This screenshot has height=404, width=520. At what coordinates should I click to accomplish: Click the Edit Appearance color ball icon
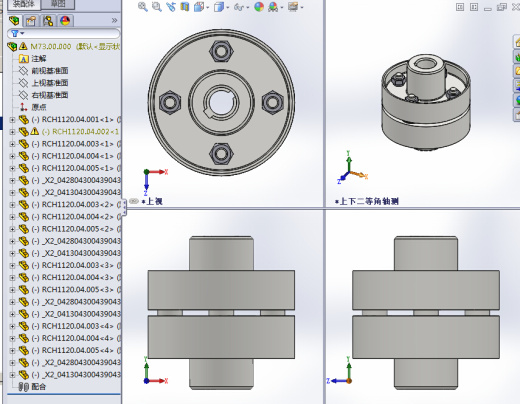click(x=259, y=7)
